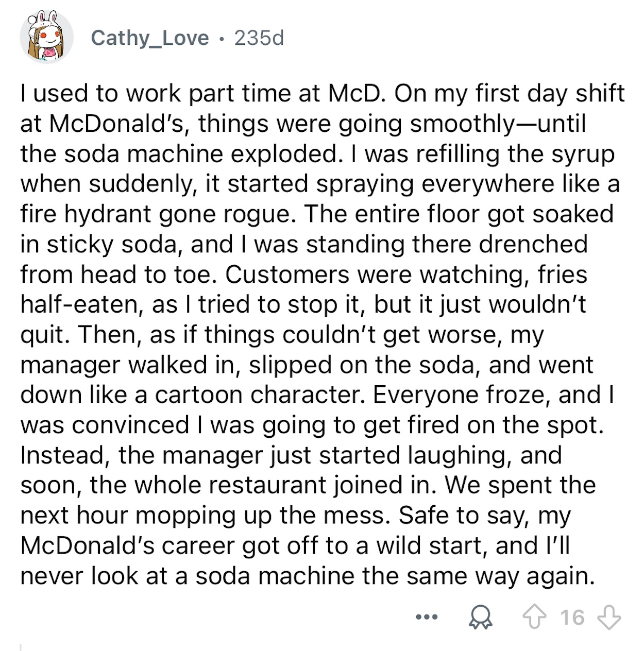Screen dimensions: 644x651
Task: Click the vote count showing 16
Action: (x=572, y=616)
